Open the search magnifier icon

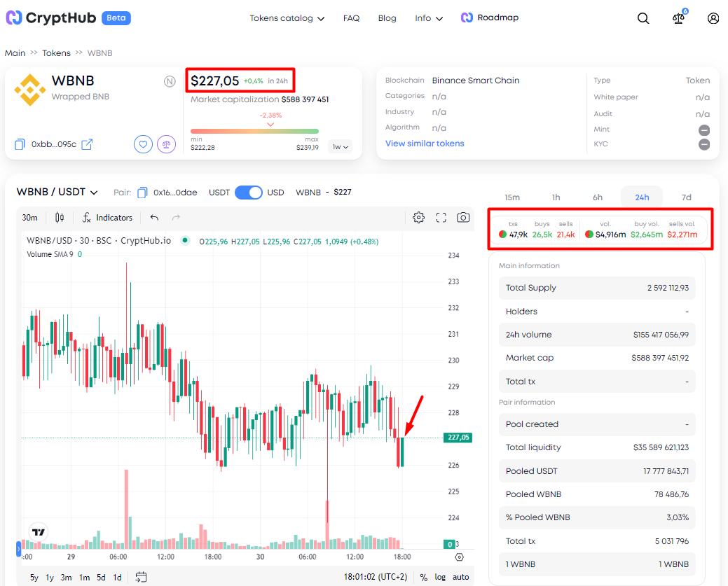pos(643,18)
